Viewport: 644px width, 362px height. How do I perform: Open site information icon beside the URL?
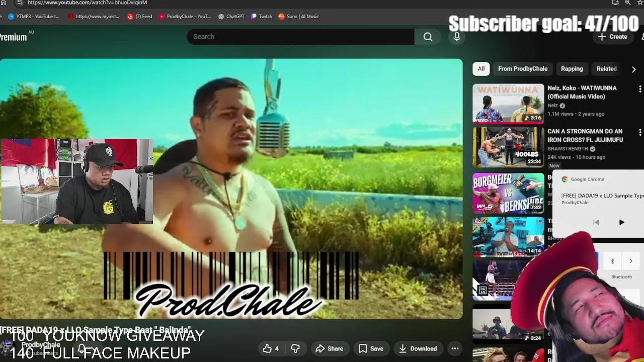(20, 3)
